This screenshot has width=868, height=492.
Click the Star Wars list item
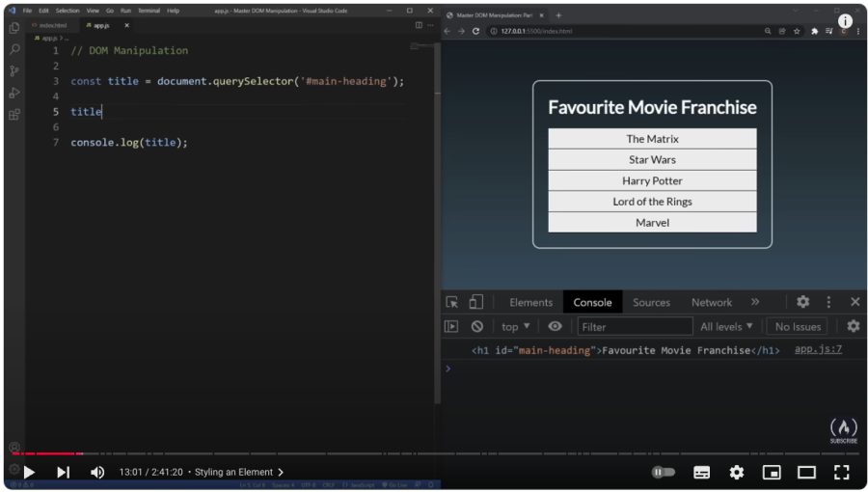[x=652, y=159]
